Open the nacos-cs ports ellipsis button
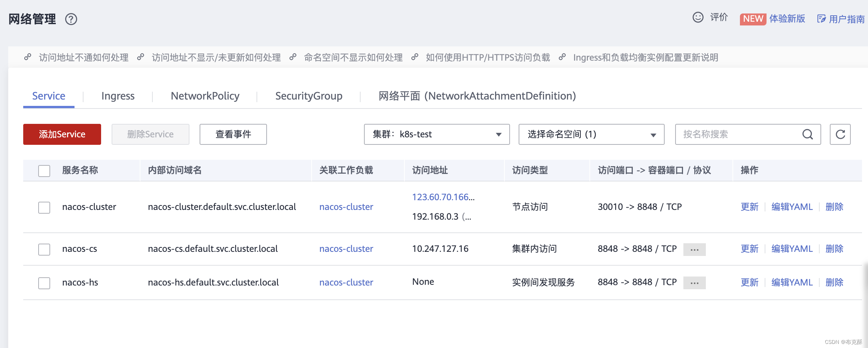 [694, 250]
